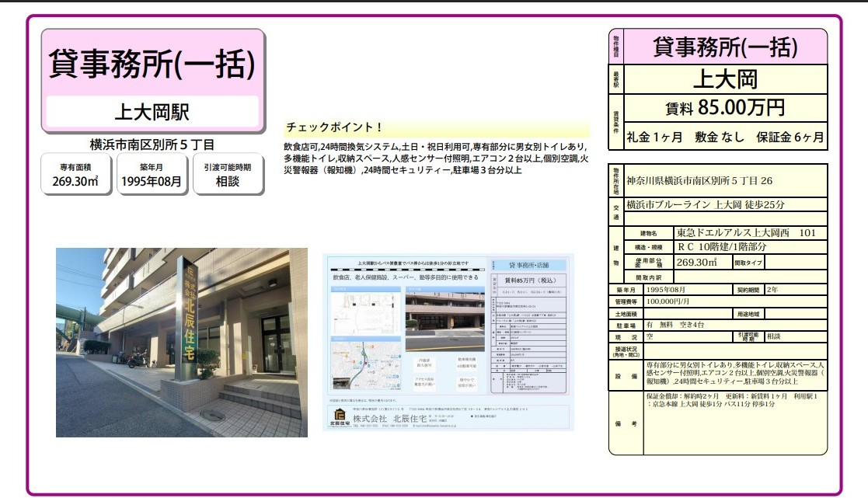Screen dimensions: 868x498
Task: Click the rent 賃料 85.00万円
Action: pos(725,107)
